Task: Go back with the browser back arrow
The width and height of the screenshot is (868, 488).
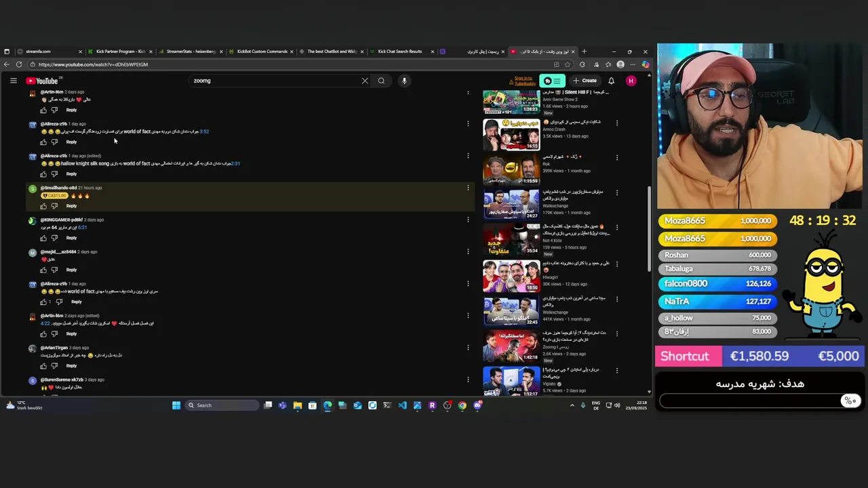Action: (7, 64)
